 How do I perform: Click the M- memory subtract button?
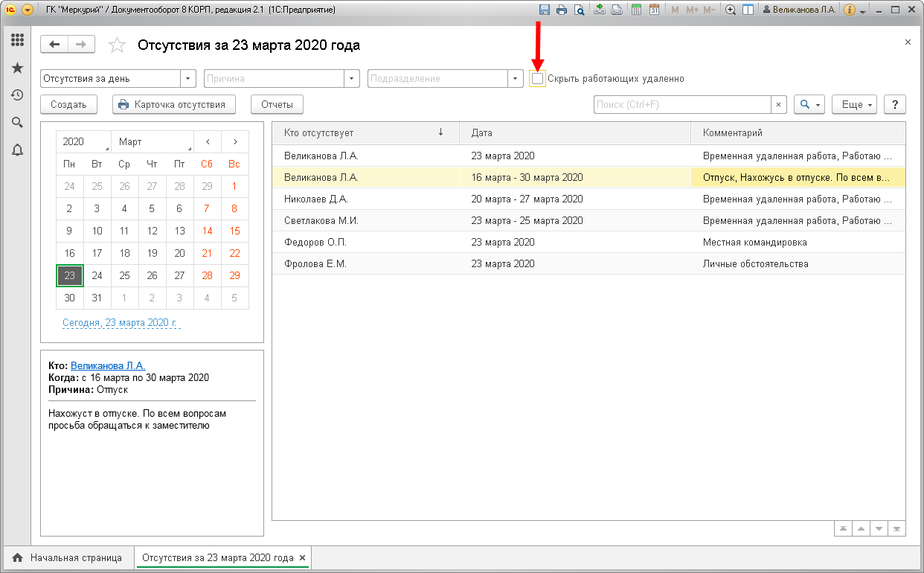click(709, 10)
